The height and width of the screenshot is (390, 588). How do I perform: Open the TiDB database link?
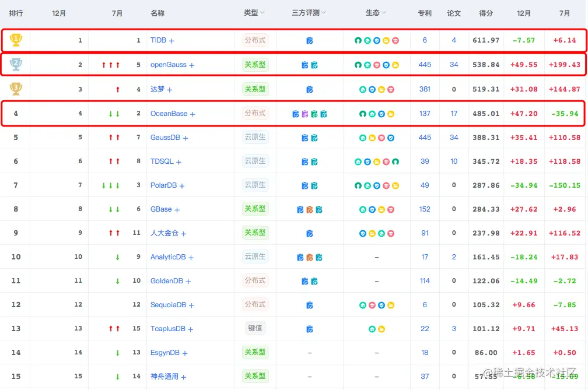pos(158,40)
